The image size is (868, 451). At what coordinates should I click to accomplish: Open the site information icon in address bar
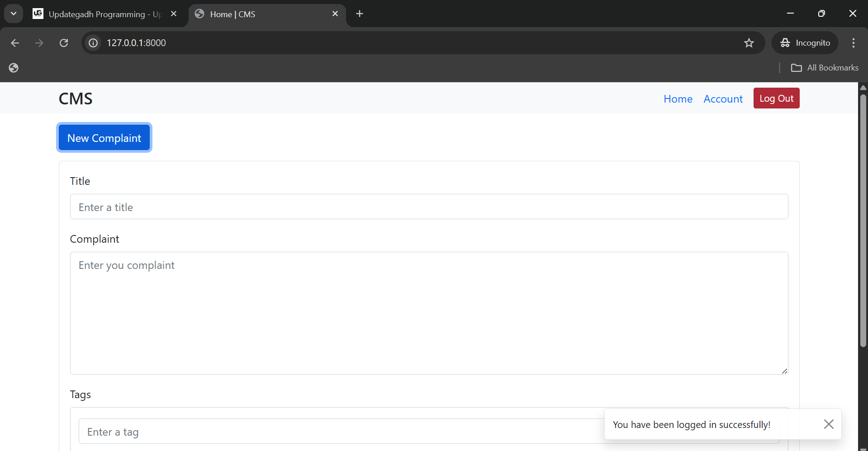tap(93, 42)
